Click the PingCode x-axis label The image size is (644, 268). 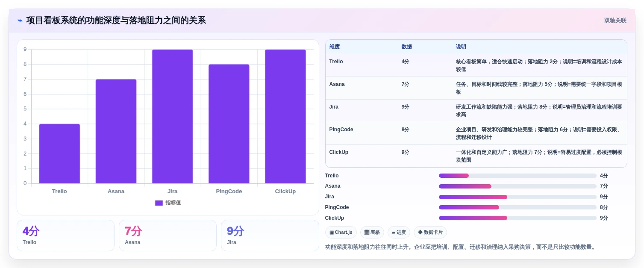click(x=229, y=191)
